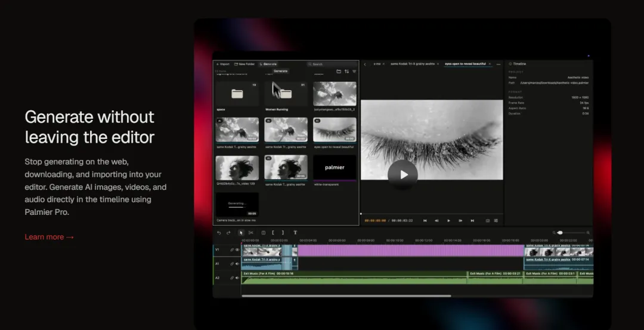Screen dimensions: 644x330
Task: Switch to same Kodak Tri-X grainy aeshte tab
Action: [x=413, y=64]
